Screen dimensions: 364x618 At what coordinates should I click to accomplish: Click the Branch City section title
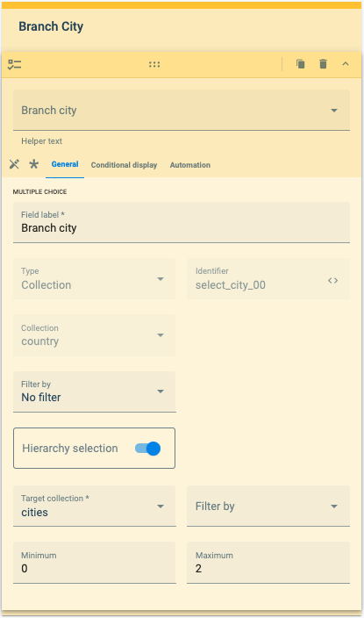pos(51,26)
